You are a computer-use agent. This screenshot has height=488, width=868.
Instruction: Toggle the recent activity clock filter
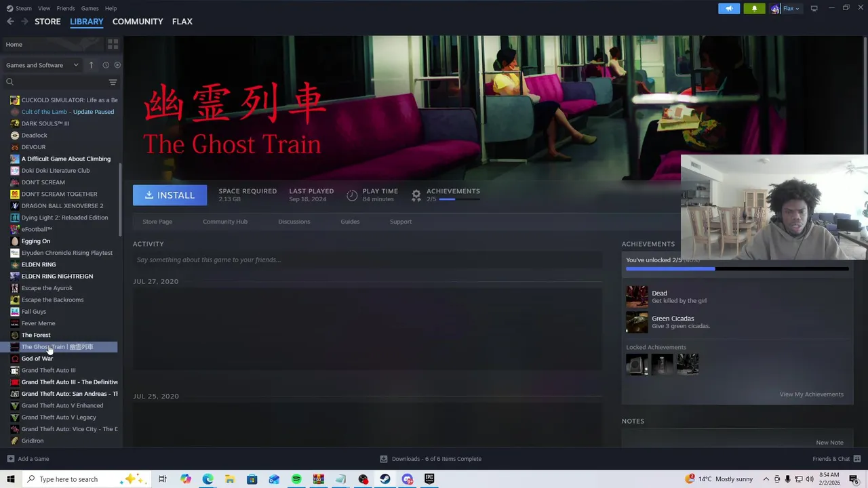[106, 65]
